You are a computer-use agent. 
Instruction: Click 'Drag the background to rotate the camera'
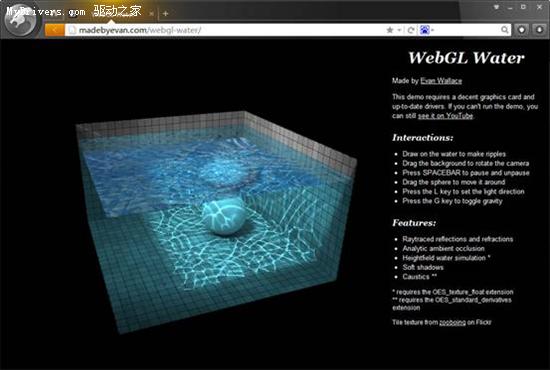[465, 163]
